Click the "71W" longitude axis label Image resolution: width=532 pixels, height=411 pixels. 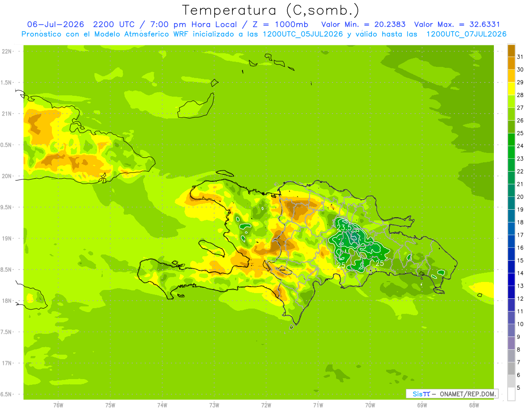click(x=318, y=405)
